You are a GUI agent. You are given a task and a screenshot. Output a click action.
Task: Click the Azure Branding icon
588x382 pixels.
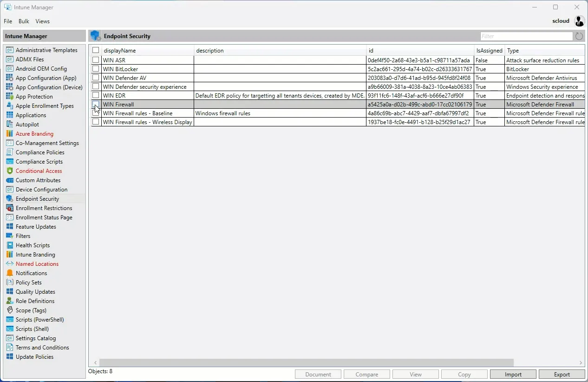coord(9,134)
